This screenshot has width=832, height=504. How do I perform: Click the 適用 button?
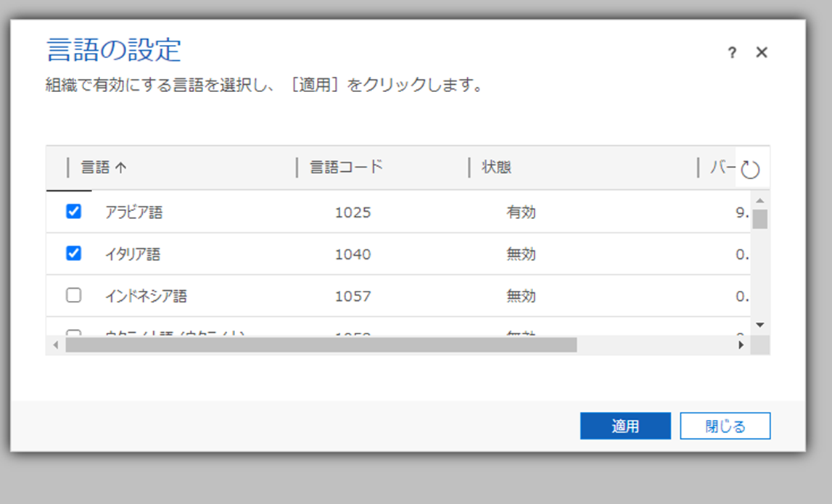625,426
